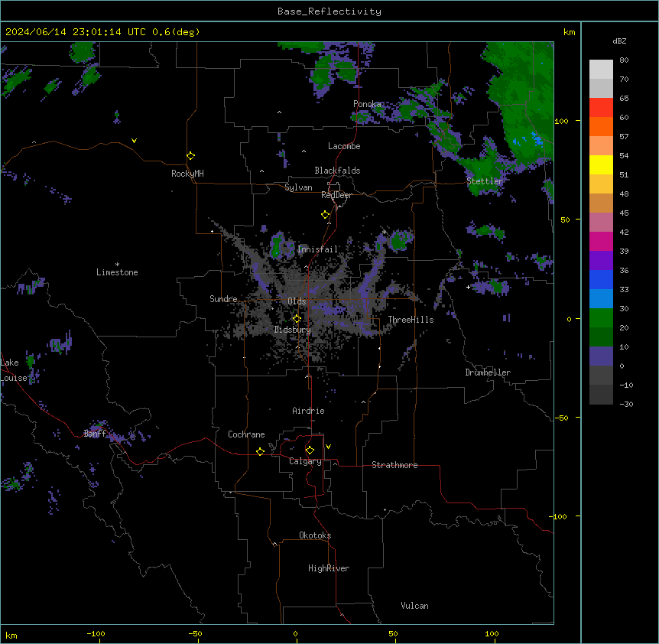Click the ThreeHills city label

(x=411, y=320)
